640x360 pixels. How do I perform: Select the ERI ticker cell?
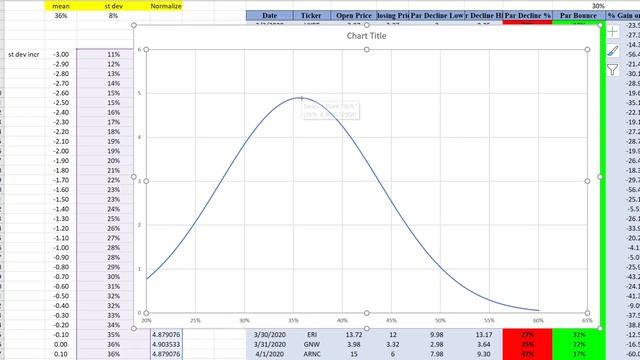pos(311,335)
